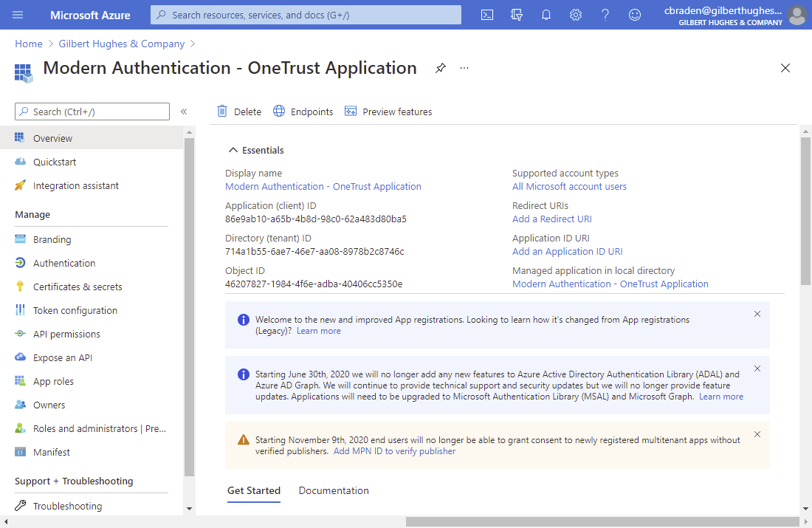Open the Quickstart menu item
812x528 pixels.
coord(92,162)
